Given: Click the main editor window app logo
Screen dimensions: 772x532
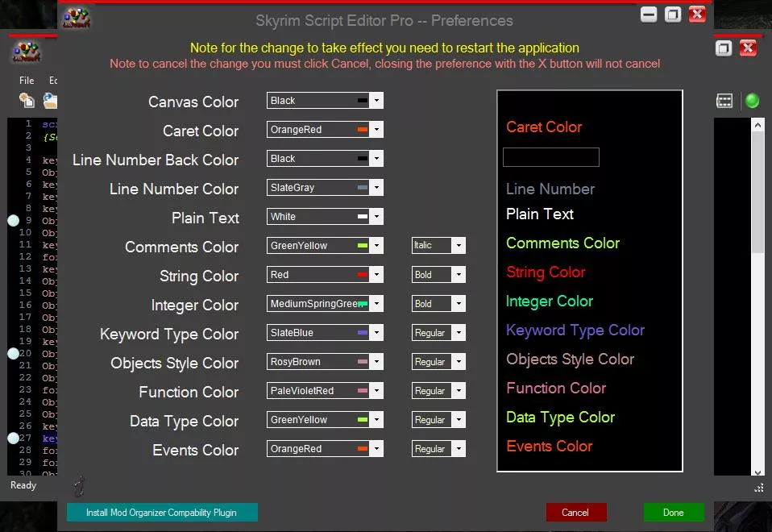Looking at the screenshot, I should tap(26, 52).
